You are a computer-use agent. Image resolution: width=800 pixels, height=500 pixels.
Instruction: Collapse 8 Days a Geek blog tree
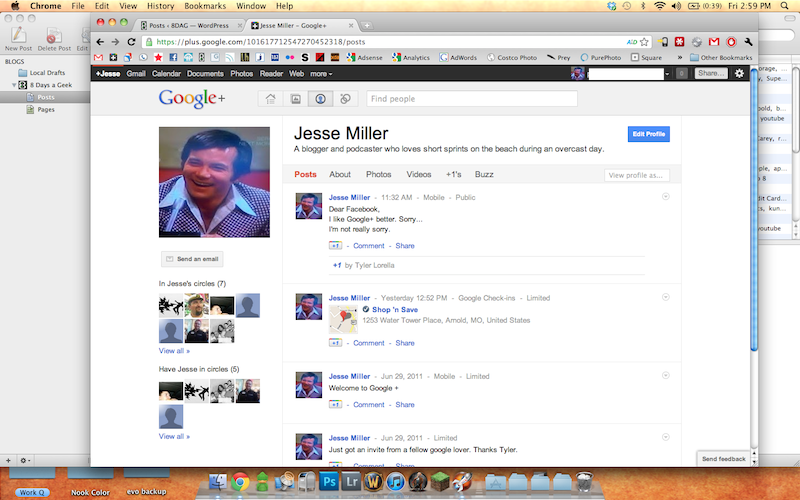point(14,85)
